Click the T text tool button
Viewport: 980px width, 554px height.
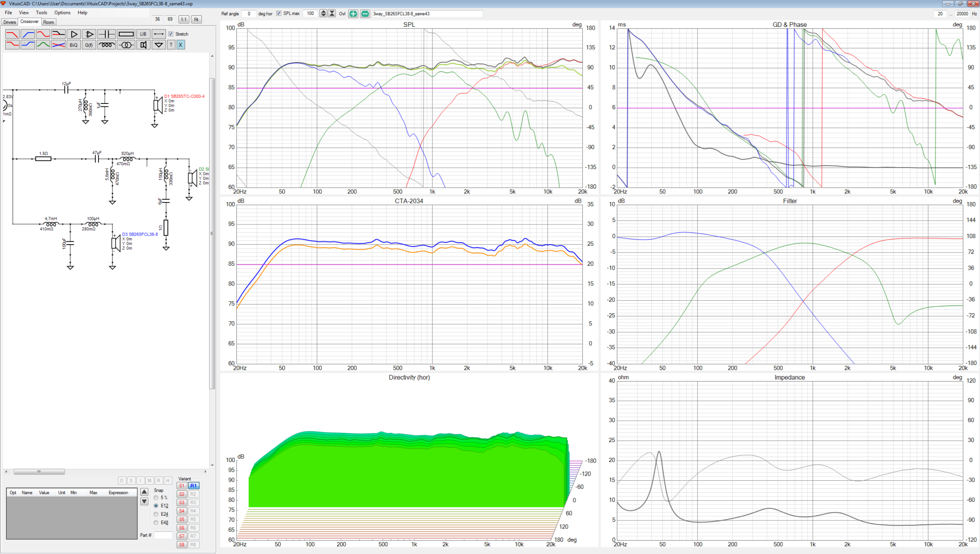pos(171,45)
